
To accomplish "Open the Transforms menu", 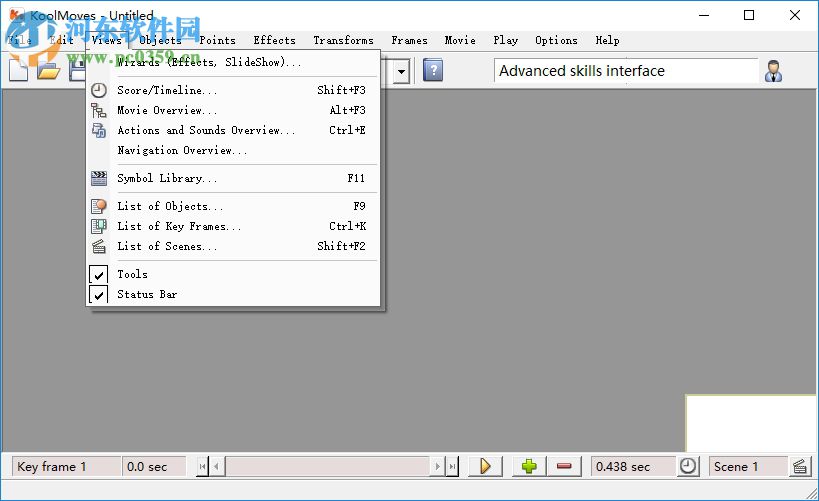I will coord(343,40).
